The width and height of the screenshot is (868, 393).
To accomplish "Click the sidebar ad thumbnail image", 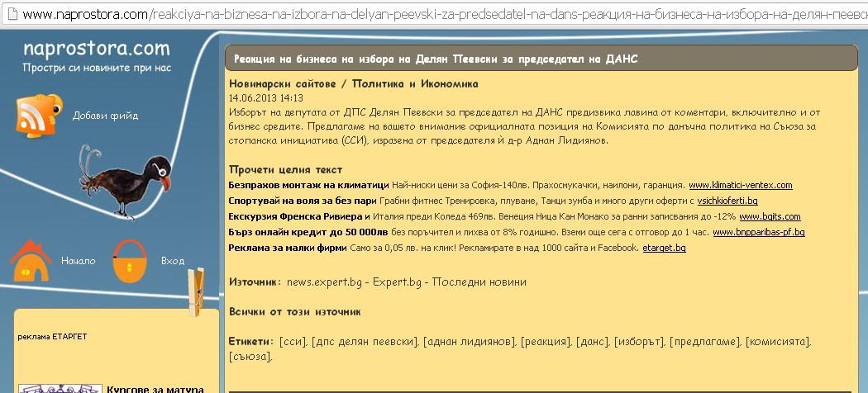I will 60,389.
